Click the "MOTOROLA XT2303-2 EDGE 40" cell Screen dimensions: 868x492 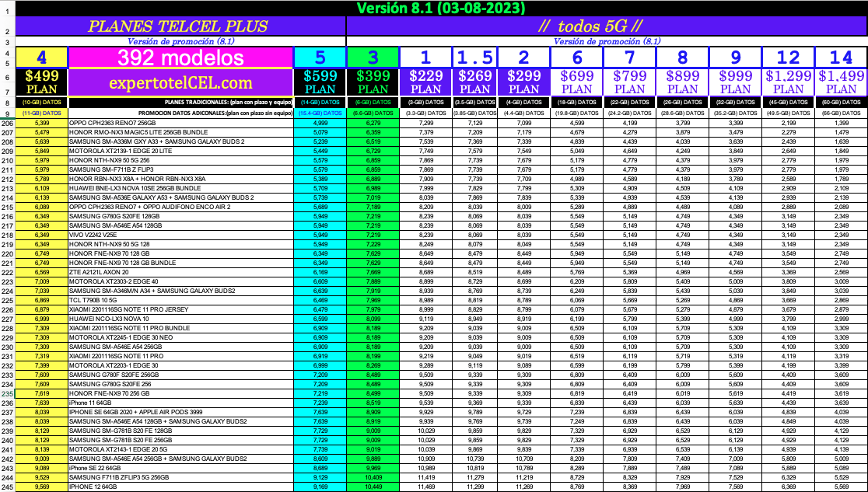(x=180, y=281)
